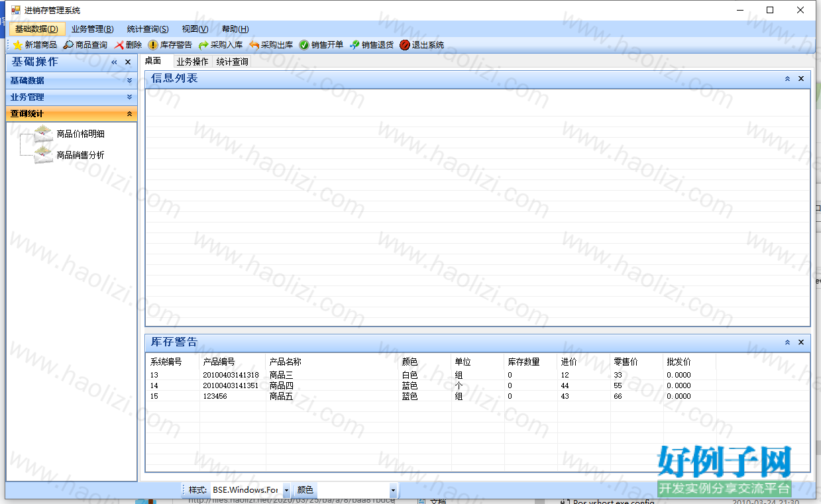821x504 pixels.
Task: Open the 业务管理(B) menu
Action: 93,29
